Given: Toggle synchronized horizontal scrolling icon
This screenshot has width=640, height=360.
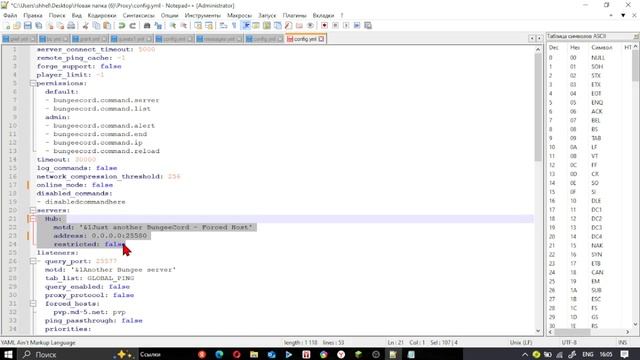Looking at the screenshot, I should pos(209,26).
